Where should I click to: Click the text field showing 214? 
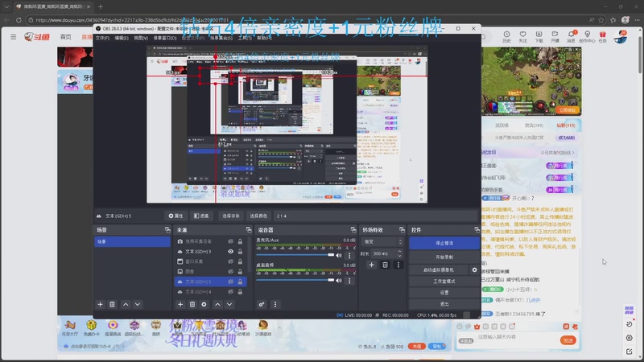pyautogui.click(x=376, y=216)
